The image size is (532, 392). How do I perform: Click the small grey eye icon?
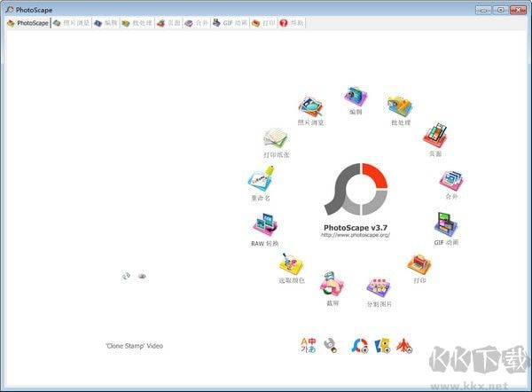142,277
